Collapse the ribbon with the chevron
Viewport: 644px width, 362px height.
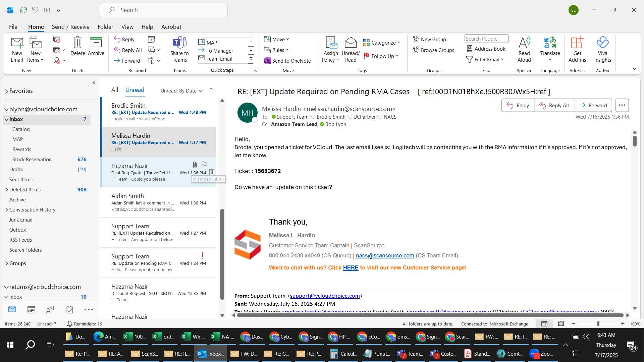pyautogui.click(x=634, y=69)
